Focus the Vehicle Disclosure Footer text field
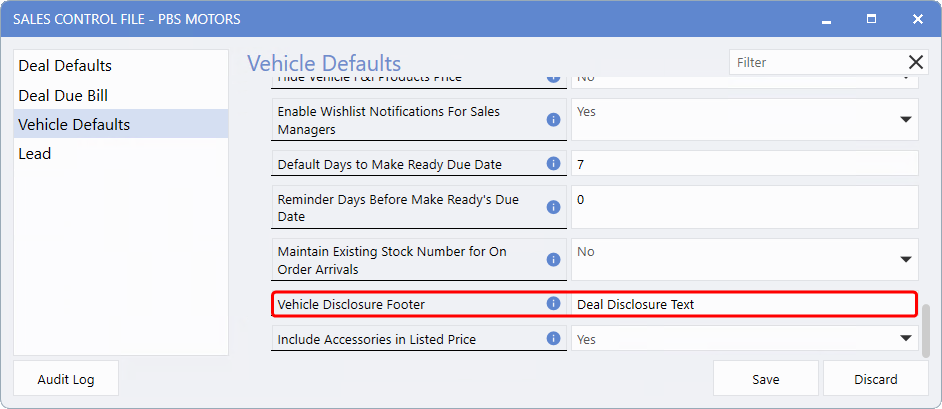The image size is (942, 409). point(742,304)
